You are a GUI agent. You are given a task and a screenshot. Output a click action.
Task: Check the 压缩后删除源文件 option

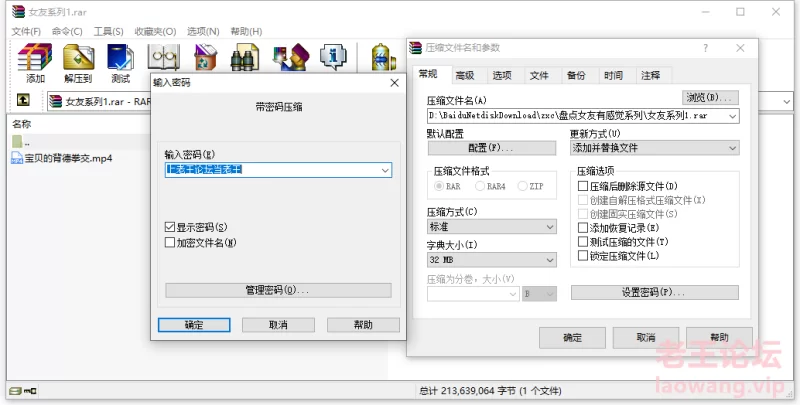tap(583, 186)
